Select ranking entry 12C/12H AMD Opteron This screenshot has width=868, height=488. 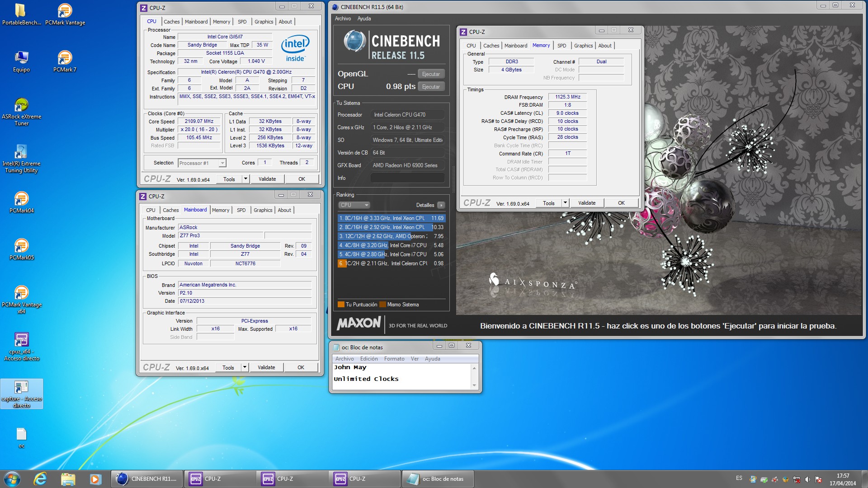(392, 236)
